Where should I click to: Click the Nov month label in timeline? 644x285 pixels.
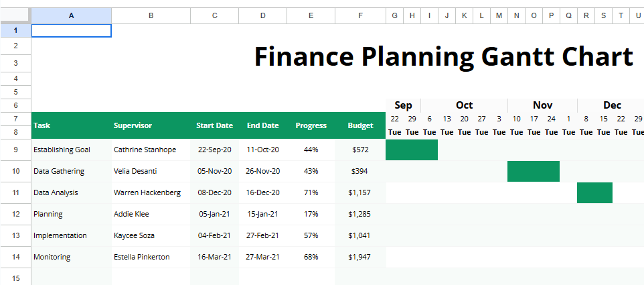click(542, 105)
